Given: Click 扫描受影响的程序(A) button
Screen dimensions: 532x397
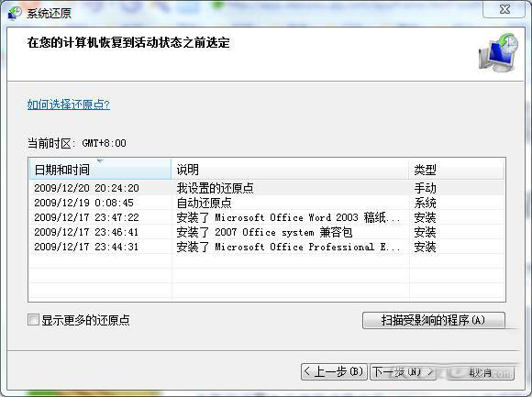Looking at the screenshot, I should click(434, 320).
